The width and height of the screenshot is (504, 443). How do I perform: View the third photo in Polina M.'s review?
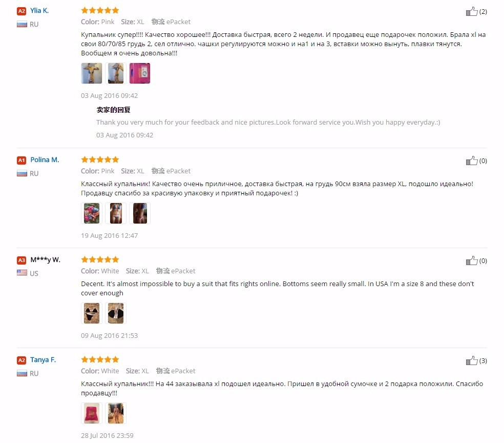[x=140, y=213]
